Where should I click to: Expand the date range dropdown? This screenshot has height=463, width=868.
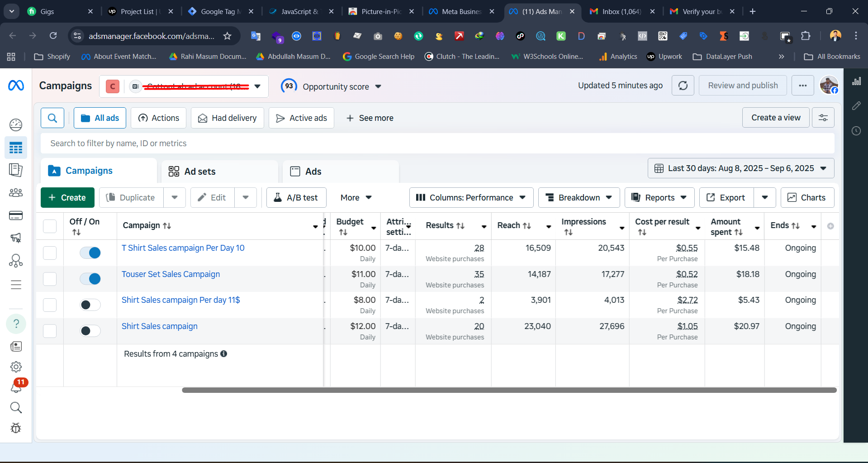tap(740, 168)
